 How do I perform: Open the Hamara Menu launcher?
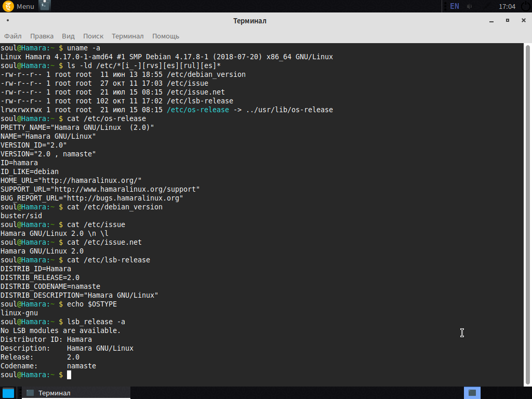tap(19, 6)
